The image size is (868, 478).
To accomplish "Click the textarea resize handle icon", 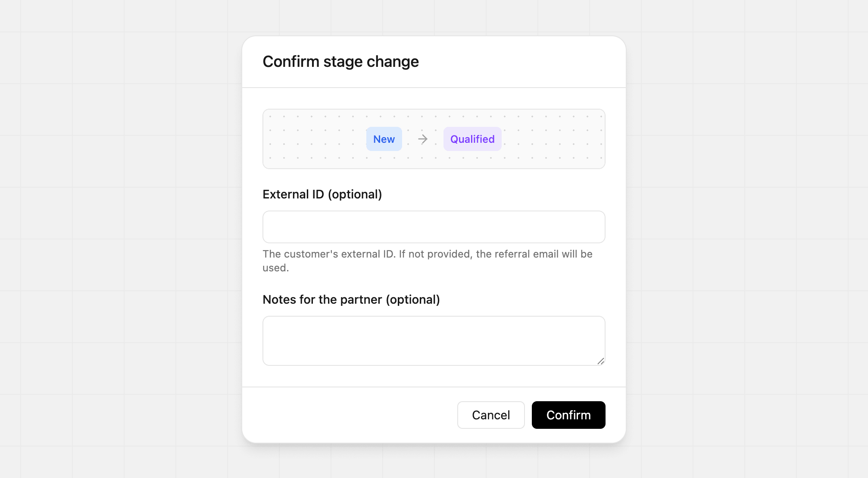I will point(602,362).
